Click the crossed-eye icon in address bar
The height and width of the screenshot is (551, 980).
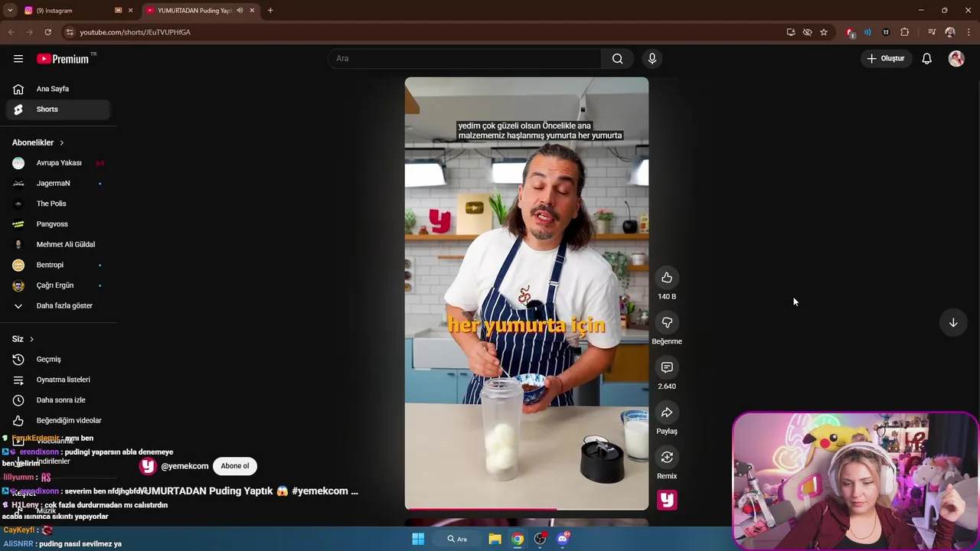click(807, 32)
